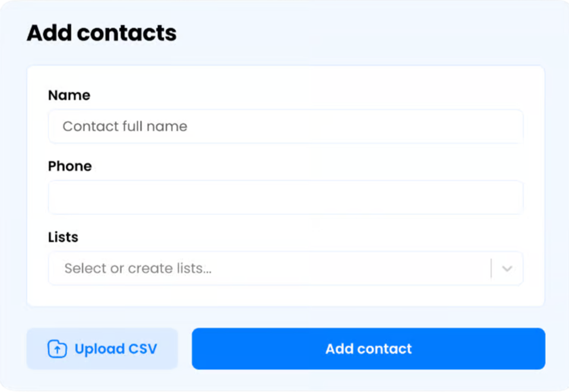Click the Select or create lists placeholder text
This screenshot has width=569, height=392.
[x=138, y=268]
